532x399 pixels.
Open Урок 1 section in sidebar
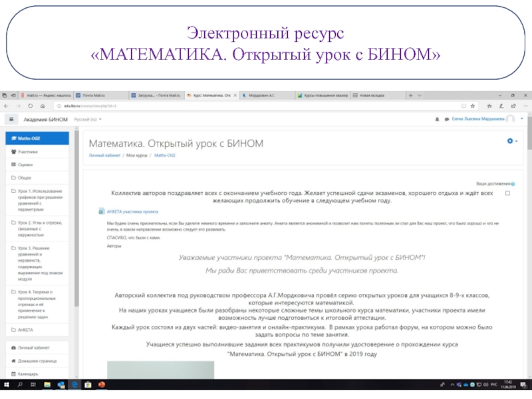(x=37, y=200)
